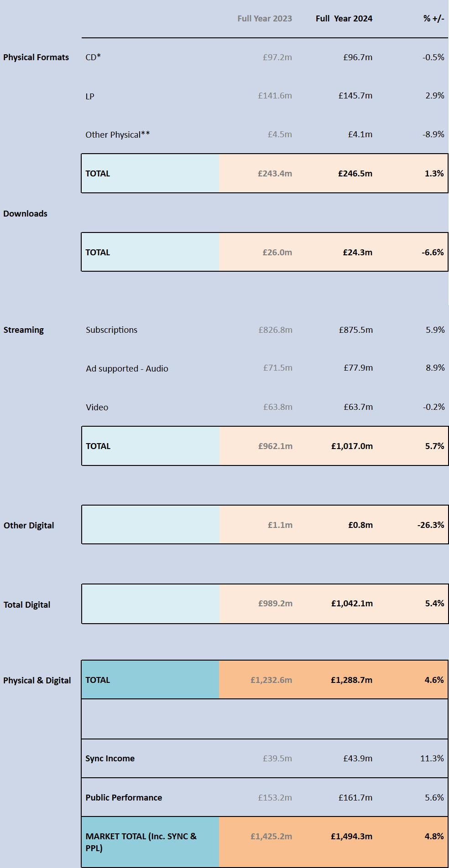
Task: Click the Full Year 2024 column header
Action: point(344,19)
